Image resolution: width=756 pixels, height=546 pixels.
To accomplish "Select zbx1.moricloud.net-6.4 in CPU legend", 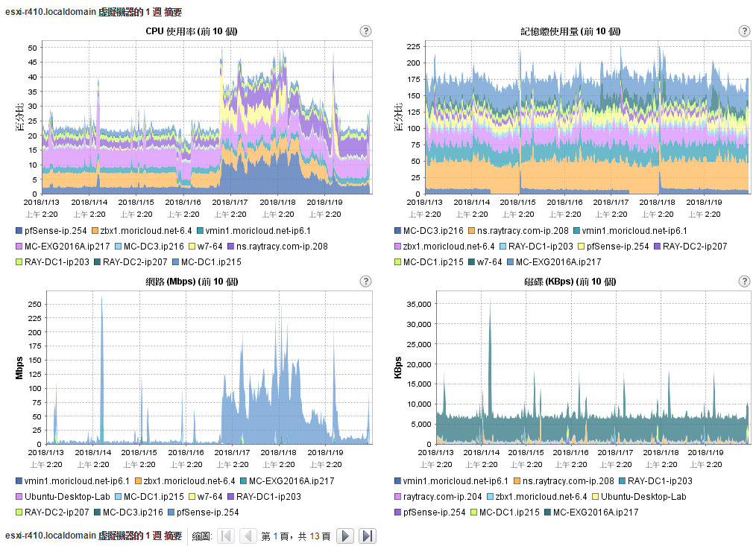I will 145,231.
